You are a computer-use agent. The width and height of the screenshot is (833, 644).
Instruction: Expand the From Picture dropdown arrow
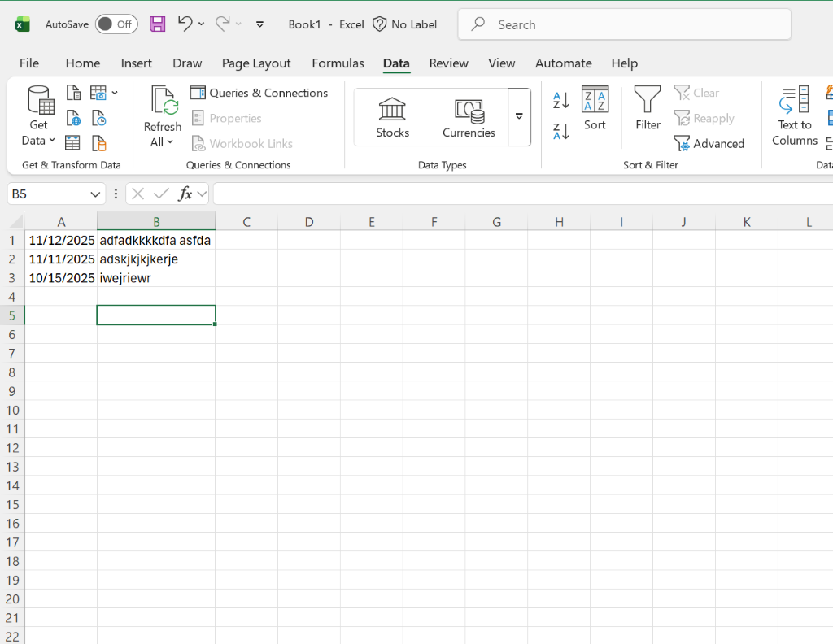coord(115,93)
